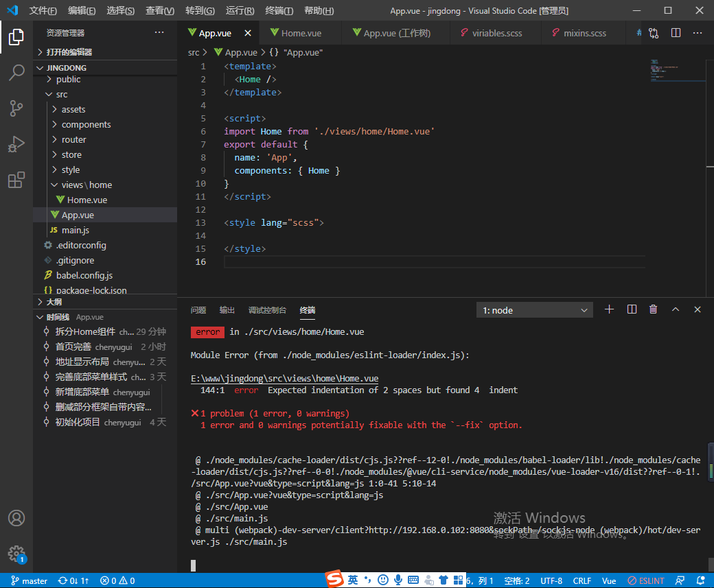Switch to the 输出 output panel tab

[227, 310]
